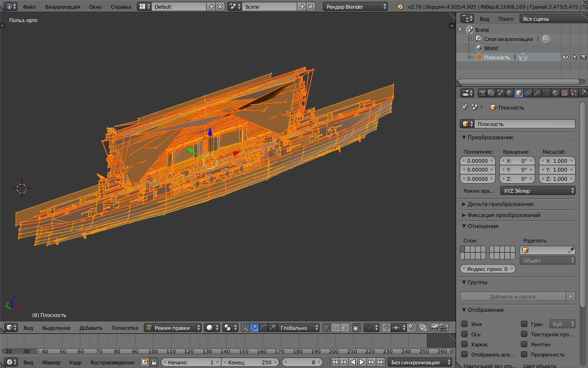Select the translate manipulator arrow icon
588x368 pixels.
(x=254, y=328)
